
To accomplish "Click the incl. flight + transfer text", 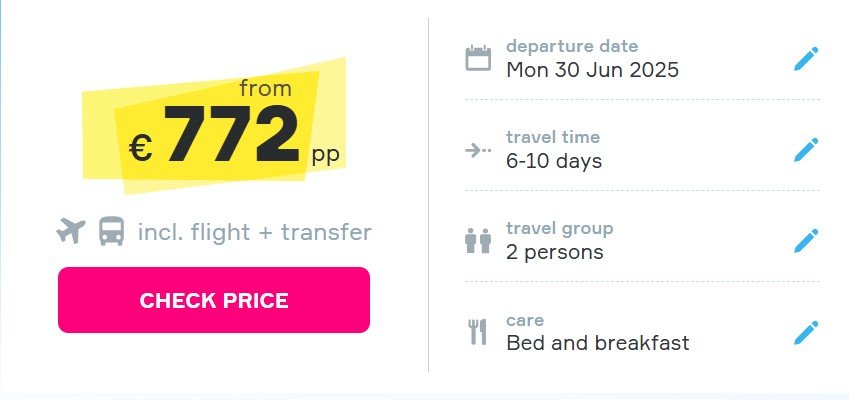I will [x=254, y=232].
